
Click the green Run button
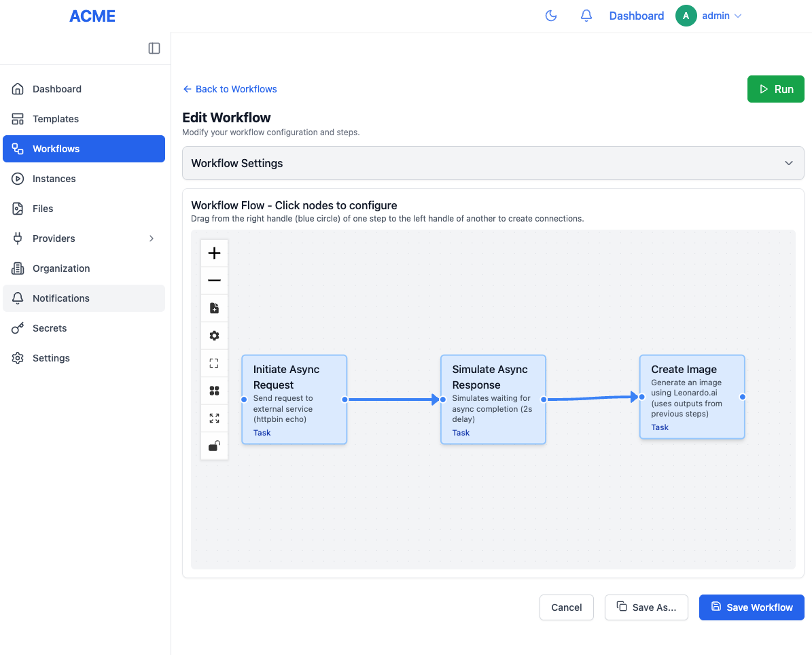775,89
